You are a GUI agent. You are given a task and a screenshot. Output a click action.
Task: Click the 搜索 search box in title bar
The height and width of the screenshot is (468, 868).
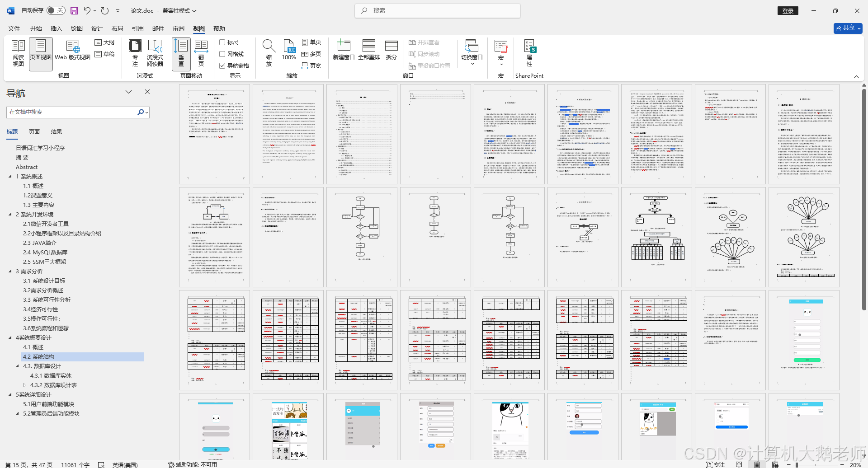[438, 10]
